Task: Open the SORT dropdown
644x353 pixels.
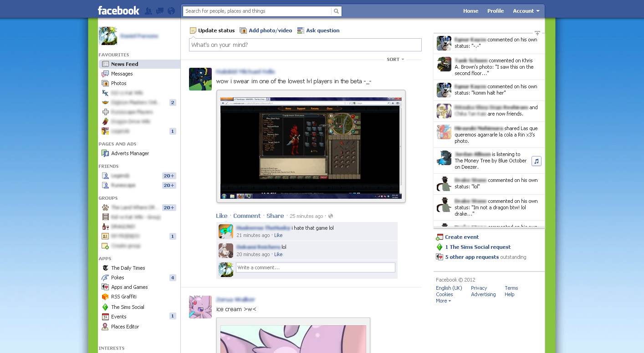Action: tap(395, 60)
